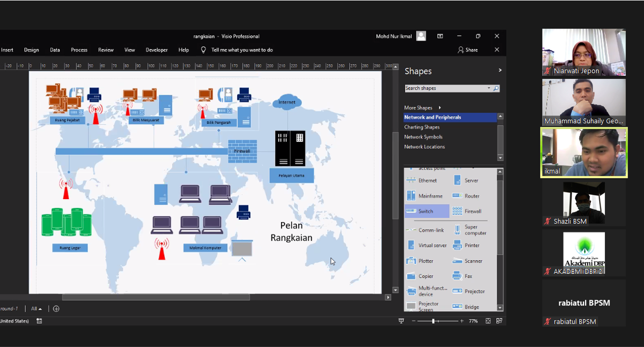
Task: Open the All pages list dropdown
Action: pyautogui.click(x=36, y=309)
